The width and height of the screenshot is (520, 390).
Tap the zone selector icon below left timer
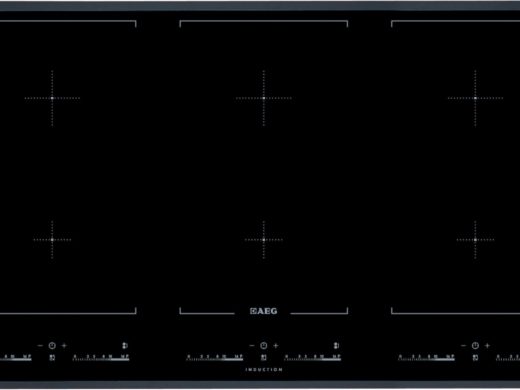(52, 357)
